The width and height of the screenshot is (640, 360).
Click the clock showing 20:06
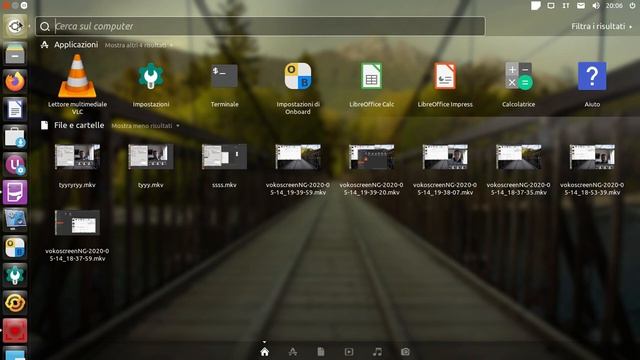point(614,6)
